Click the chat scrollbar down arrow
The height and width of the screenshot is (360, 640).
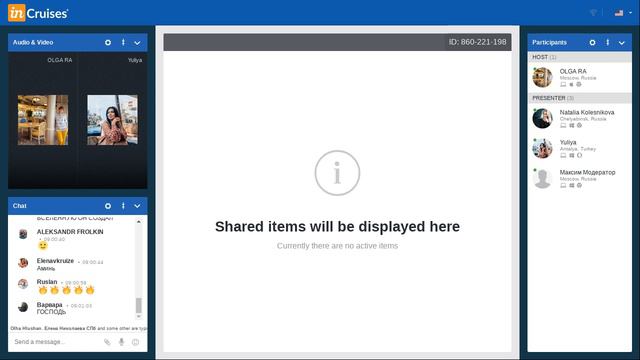139,316
